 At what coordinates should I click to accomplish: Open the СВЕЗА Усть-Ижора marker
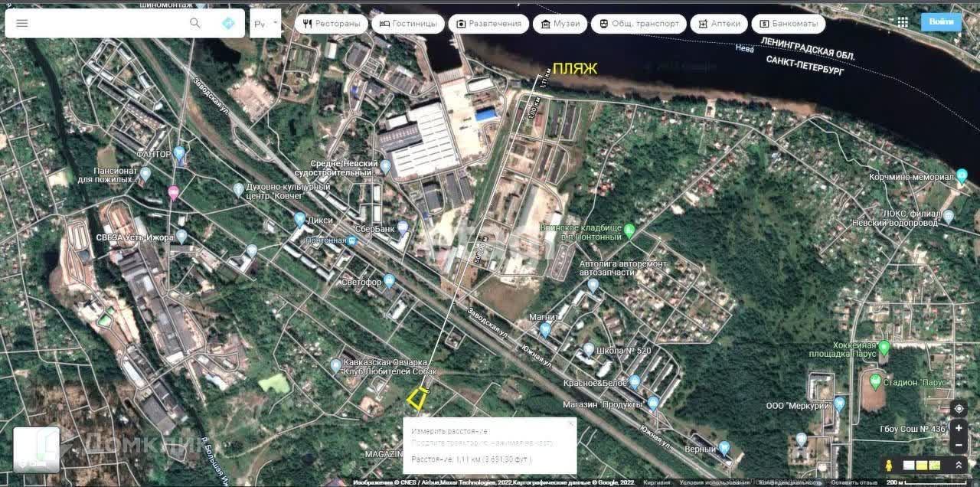pyautogui.click(x=181, y=237)
